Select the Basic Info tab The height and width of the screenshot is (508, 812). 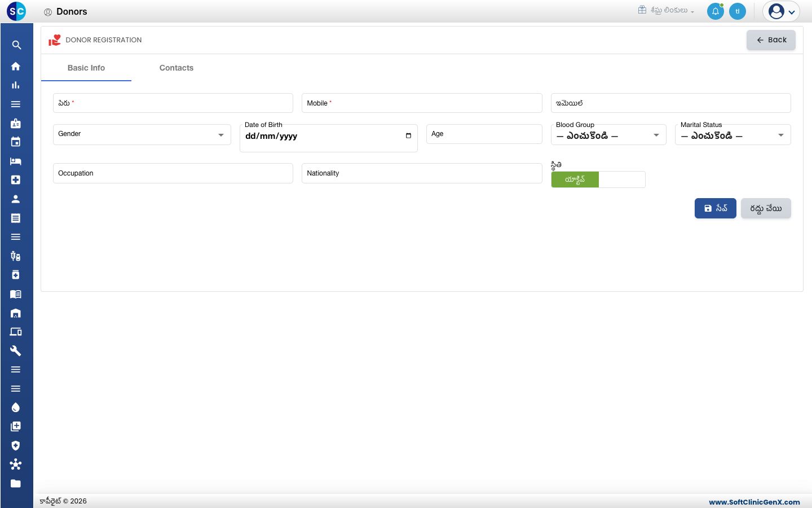(86, 68)
